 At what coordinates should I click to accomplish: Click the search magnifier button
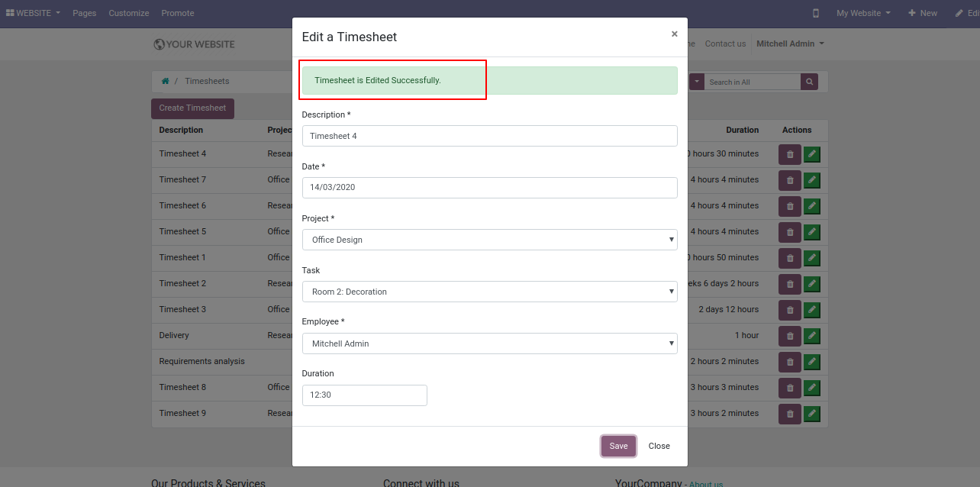click(x=810, y=82)
